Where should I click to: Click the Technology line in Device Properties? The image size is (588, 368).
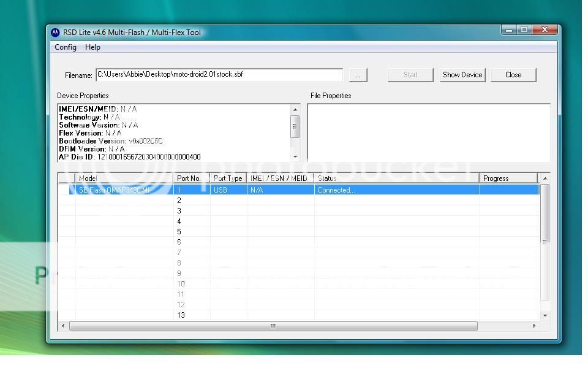[x=89, y=117]
